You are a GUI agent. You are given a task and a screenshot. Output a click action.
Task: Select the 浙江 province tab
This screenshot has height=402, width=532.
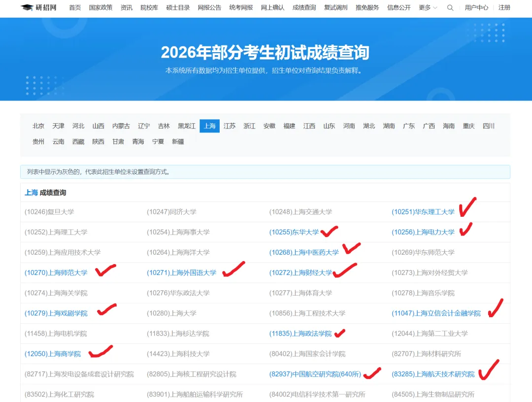249,126
